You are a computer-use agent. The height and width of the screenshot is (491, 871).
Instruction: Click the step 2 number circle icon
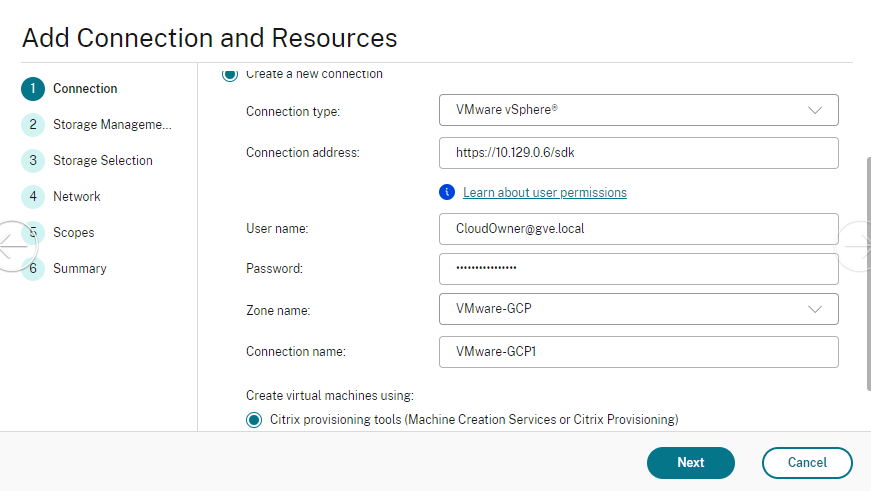click(x=33, y=125)
